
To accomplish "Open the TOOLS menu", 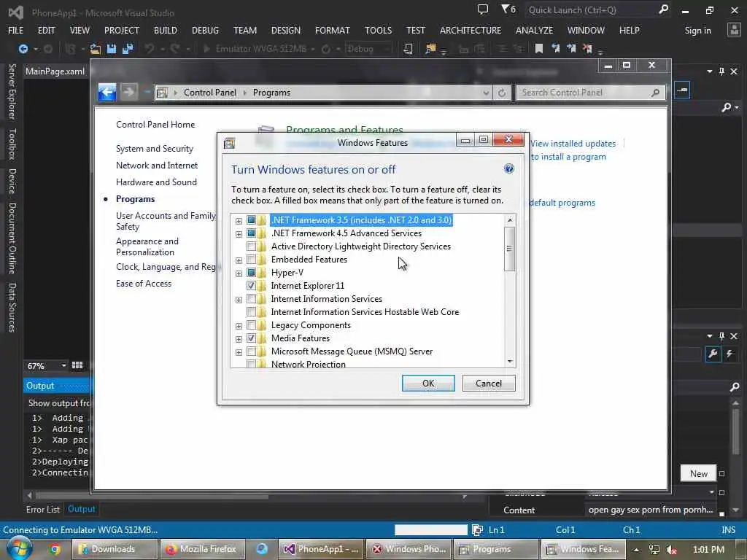I will (x=379, y=30).
